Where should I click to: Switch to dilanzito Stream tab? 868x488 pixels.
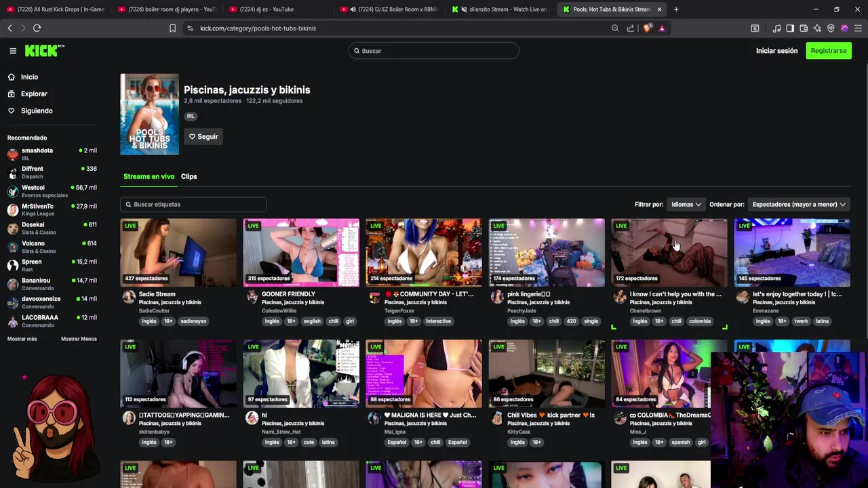[502, 9]
